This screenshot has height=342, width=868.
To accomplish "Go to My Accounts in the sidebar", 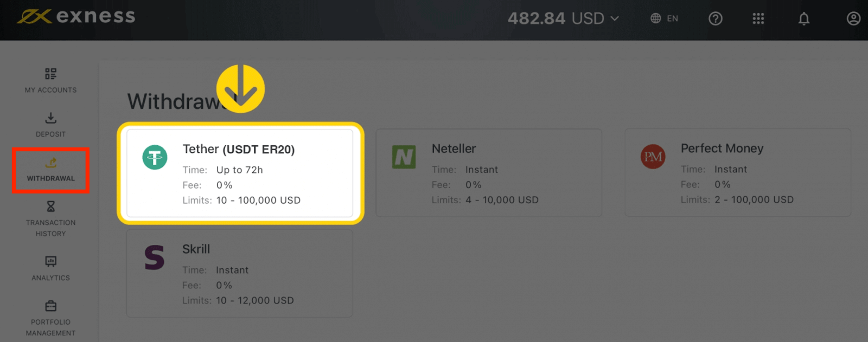I will click(50, 80).
